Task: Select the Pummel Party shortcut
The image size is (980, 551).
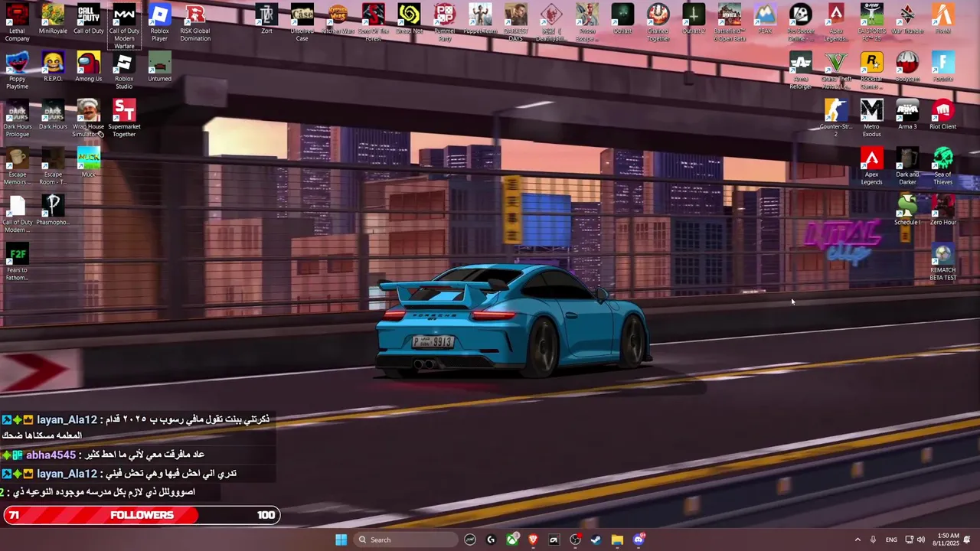Action: 444,23
